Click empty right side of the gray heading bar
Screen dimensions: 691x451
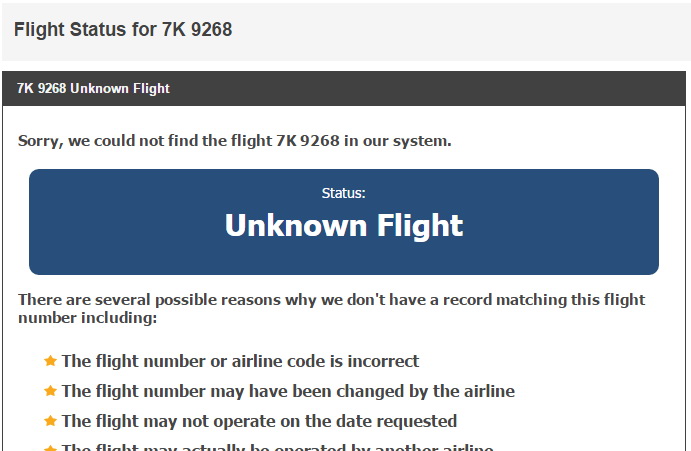click(x=500, y=30)
